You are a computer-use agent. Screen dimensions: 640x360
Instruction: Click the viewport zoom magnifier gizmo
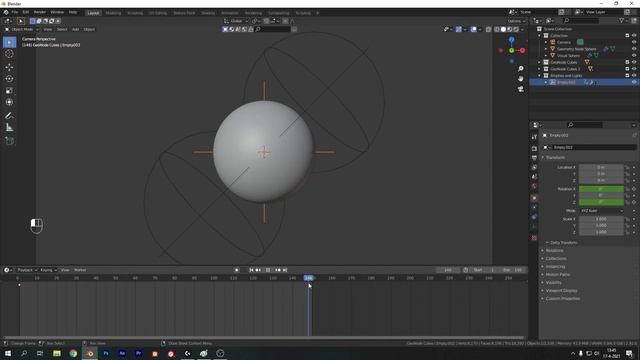coord(520,69)
